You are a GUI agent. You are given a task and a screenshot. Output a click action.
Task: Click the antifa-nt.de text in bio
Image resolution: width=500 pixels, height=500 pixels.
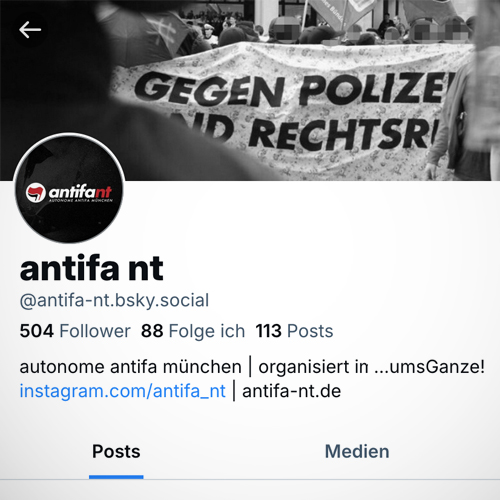click(292, 391)
